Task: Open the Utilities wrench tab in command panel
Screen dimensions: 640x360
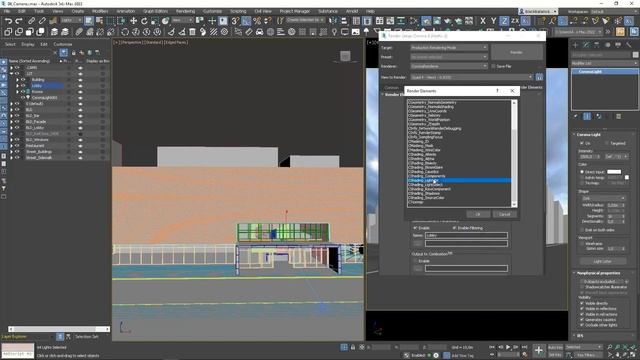Action: [x=629, y=45]
